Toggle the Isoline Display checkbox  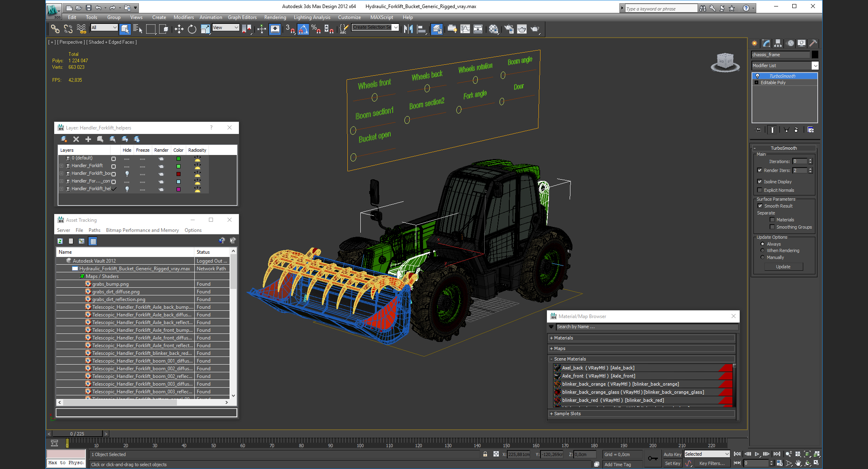pyautogui.click(x=760, y=182)
